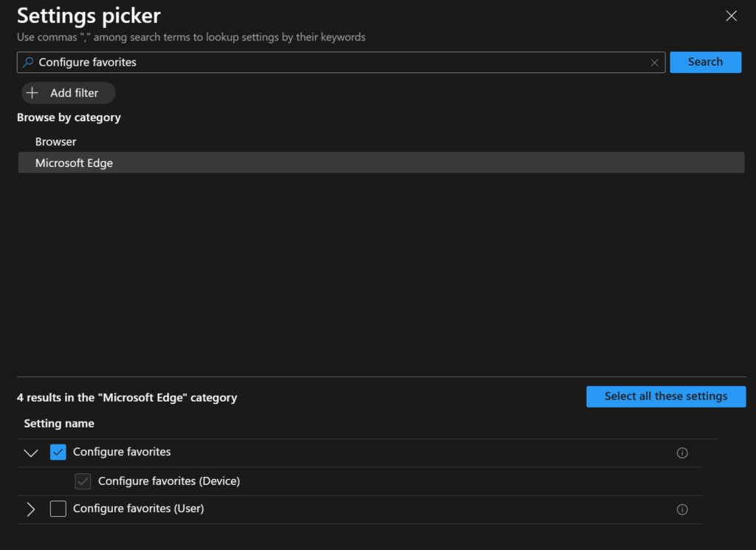The image size is (756, 550).
Task: Click the 4 results category text
Action: (127, 398)
